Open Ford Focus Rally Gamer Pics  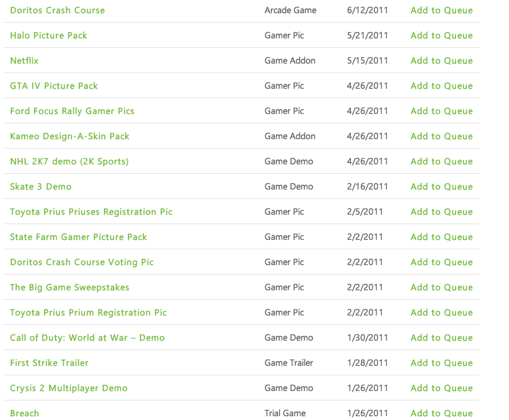[72, 111]
